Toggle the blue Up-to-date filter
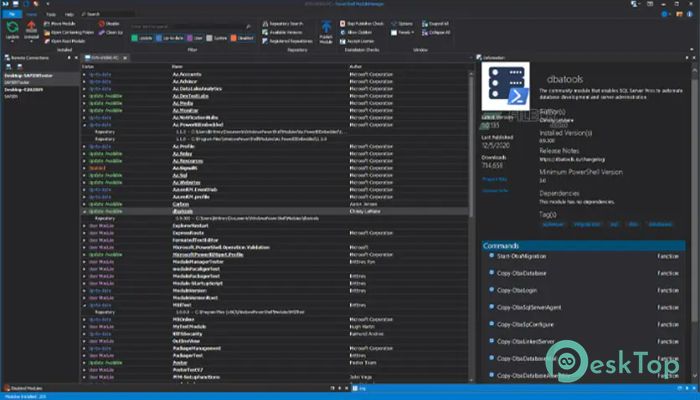Viewport: 700px width, 400px height. coord(170,38)
